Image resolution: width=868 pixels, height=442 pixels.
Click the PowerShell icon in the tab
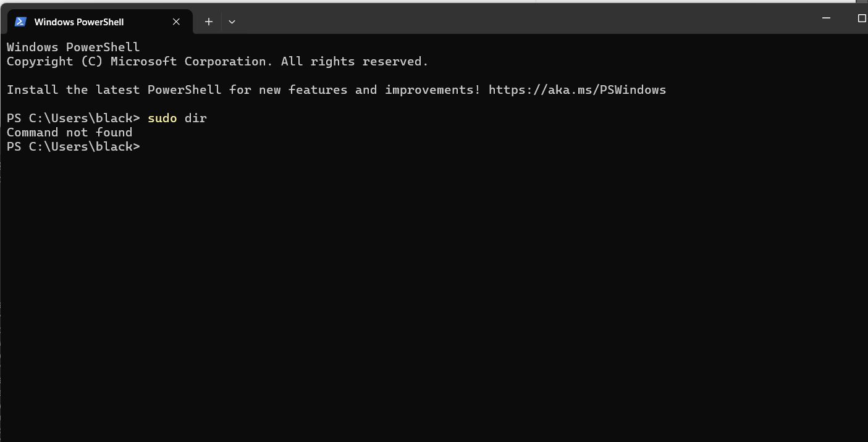coord(20,22)
